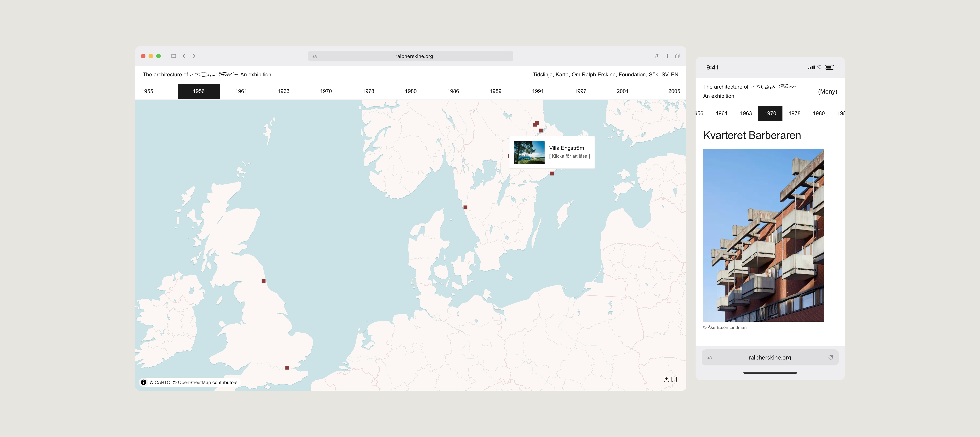Click the aA reader icon in desktop address bar

(x=314, y=56)
